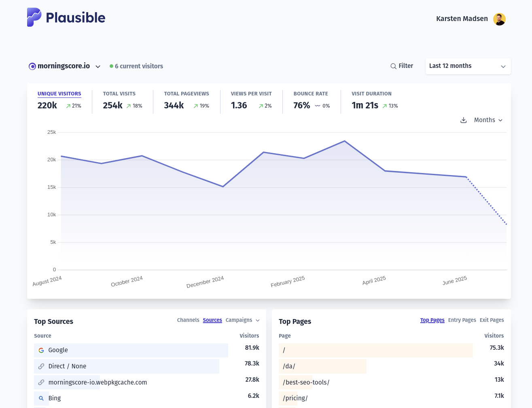Filter by morningscore-io.webpkgcache.com source
This screenshot has height=408, width=532.
pyautogui.click(x=146, y=382)
